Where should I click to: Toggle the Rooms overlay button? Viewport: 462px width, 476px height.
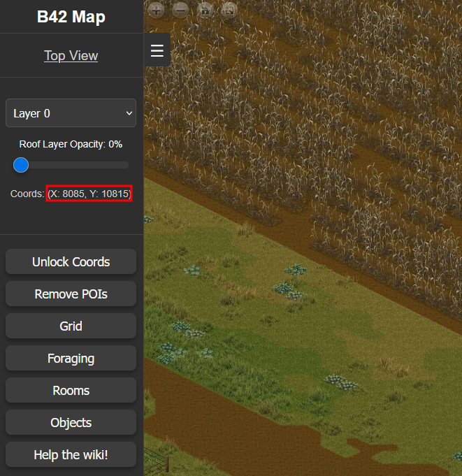click(71, 391)
